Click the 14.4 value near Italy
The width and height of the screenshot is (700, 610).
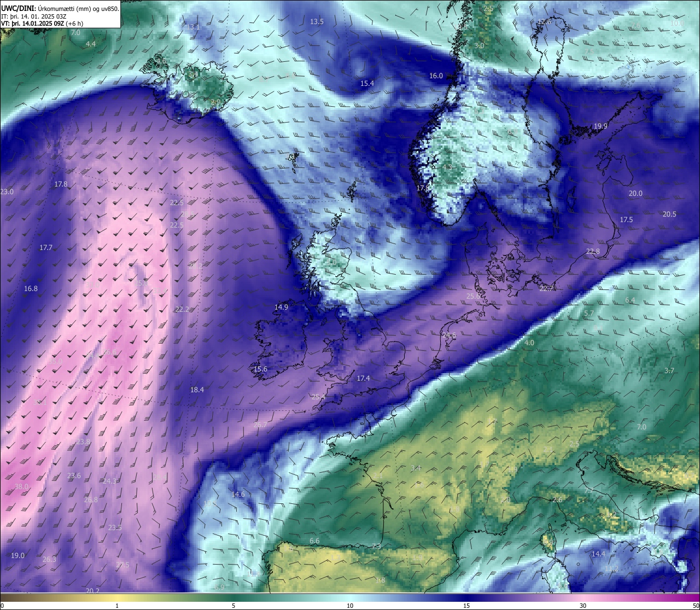click(x=598, y=554)
